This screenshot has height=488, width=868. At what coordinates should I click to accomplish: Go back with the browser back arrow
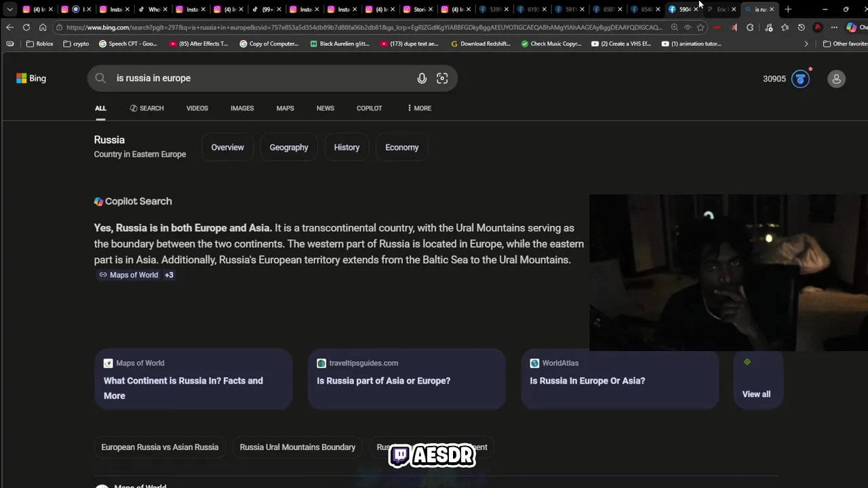[x=9, y=27]
